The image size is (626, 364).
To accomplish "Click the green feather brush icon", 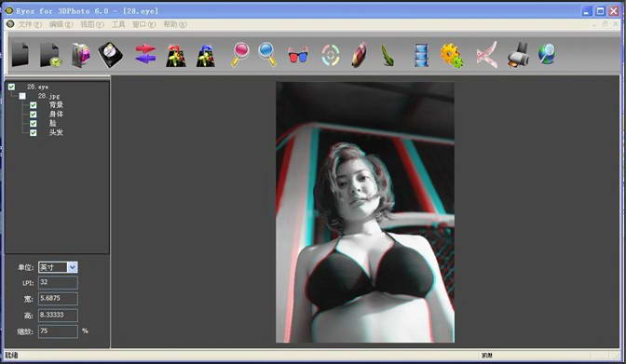I will click(x=388, y=56).
